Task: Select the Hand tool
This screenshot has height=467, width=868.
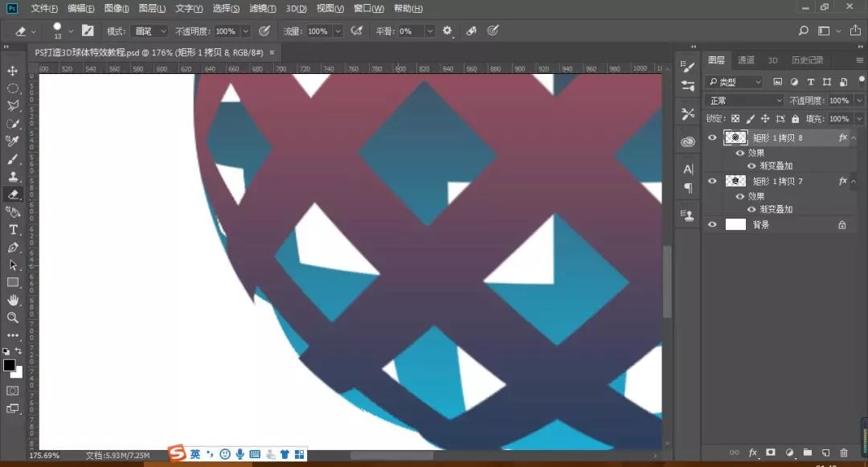Action: coord(12,298)
